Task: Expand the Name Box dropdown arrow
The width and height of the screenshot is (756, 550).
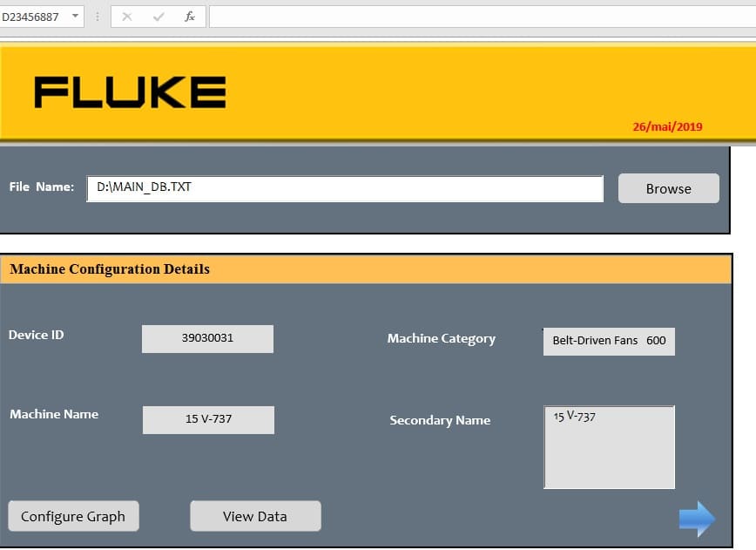Action: tap(74, 17)
